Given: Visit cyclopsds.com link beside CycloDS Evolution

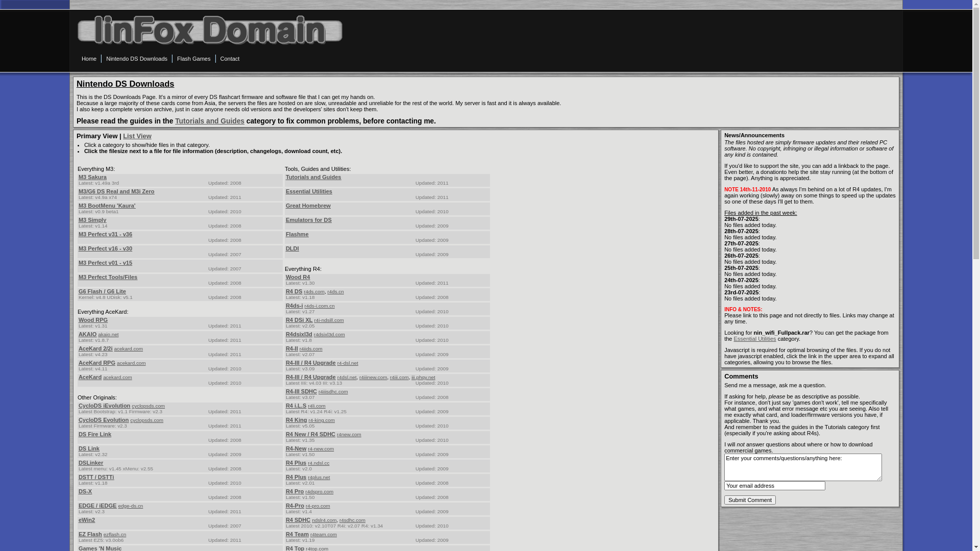Looking at the screenshot, I should pyautogui.click(x=147, y=420).
